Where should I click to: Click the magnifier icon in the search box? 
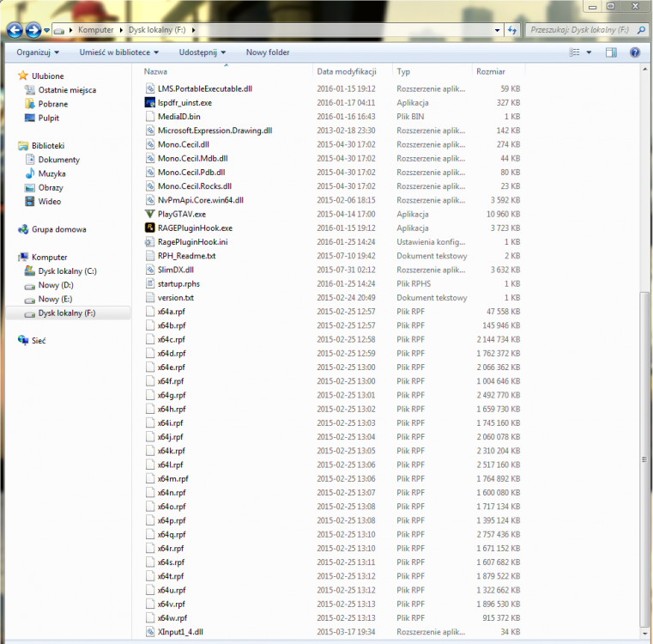click(x=641, y=30)
